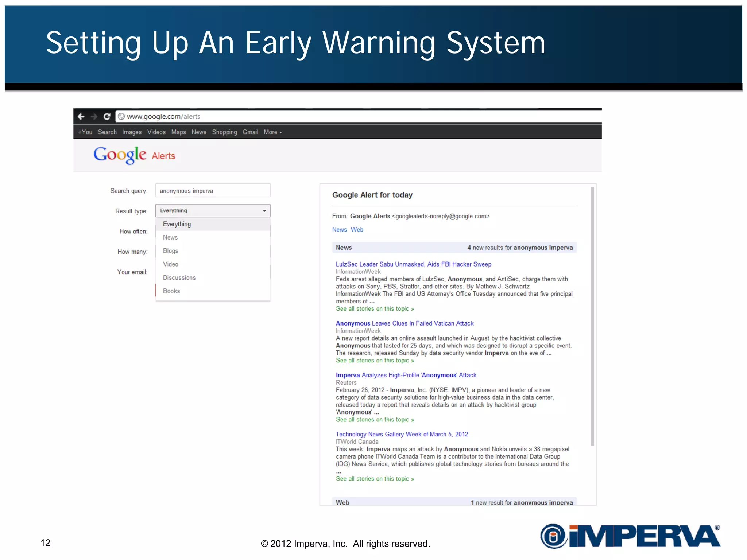
Task: Open Imperva Analyzes High-Profile Anonymous Attack article
Action: (x=406, y=375)
